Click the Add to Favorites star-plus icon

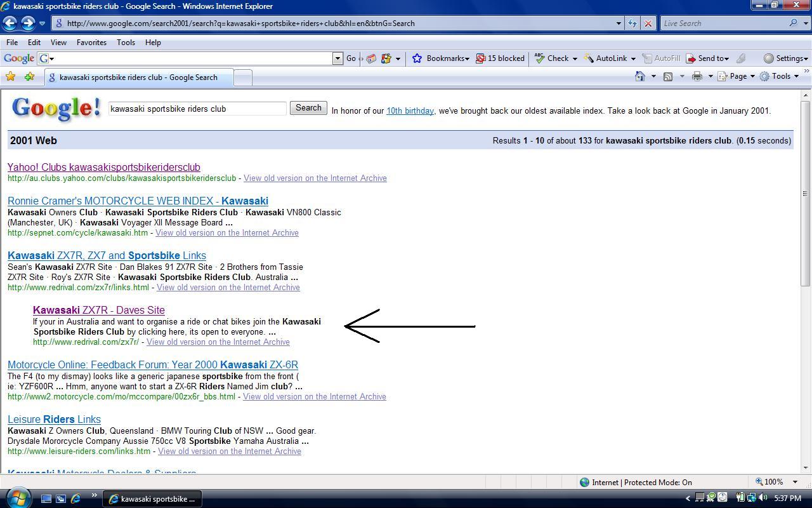(x=29, y=76)
